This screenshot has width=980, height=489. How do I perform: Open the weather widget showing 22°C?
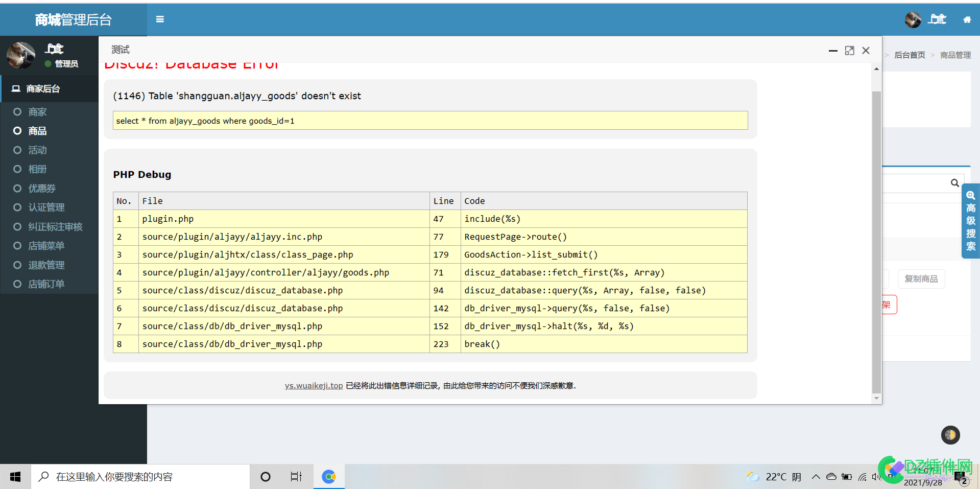click(x=774, y=477)
